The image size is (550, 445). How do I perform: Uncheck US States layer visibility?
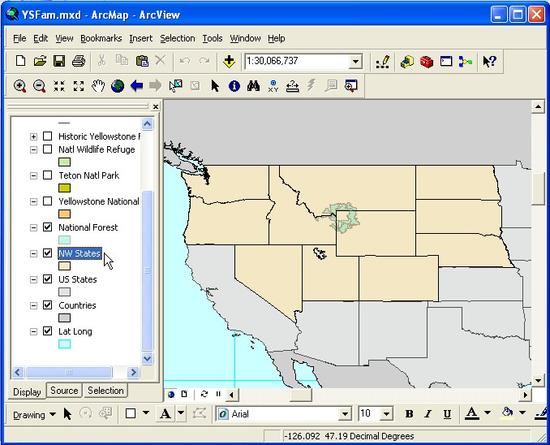[x=47, y=279]
